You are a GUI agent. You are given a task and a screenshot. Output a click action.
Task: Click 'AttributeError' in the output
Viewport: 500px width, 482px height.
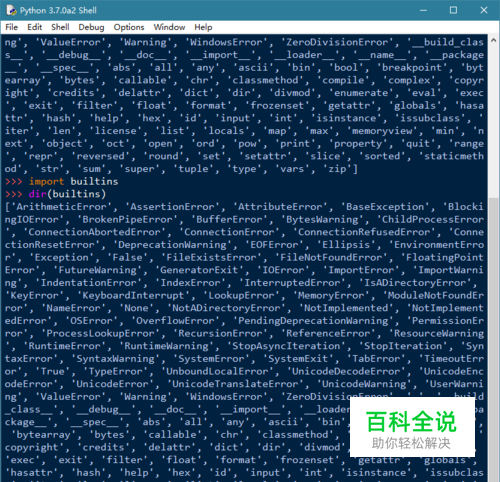(x=280, y=207)
